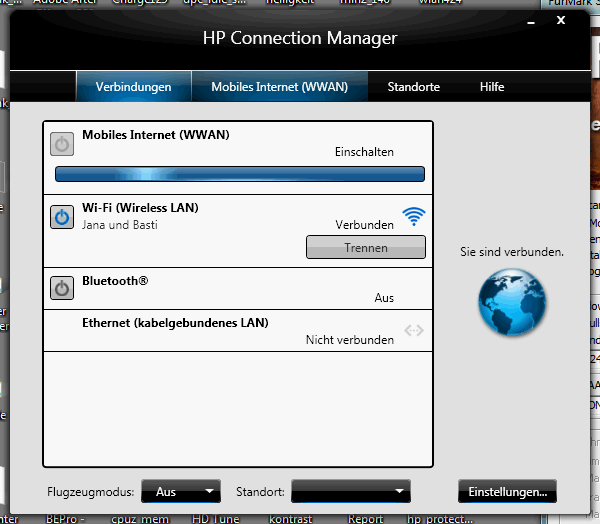
Task: Select the Bluetooth® heading
Action: point(115,281)
